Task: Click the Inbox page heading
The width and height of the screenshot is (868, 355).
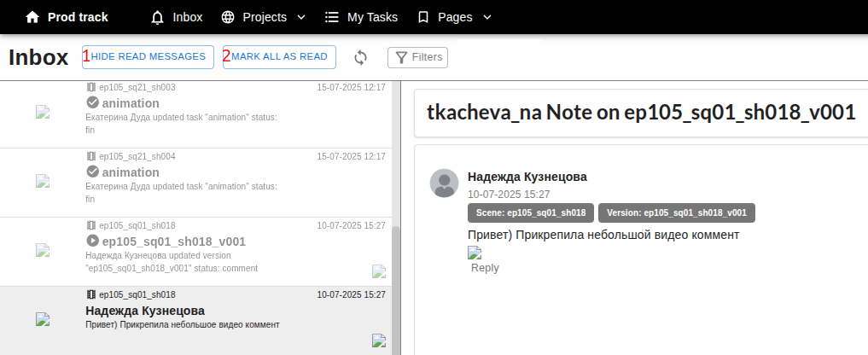Action: click(x=38, y=57)
